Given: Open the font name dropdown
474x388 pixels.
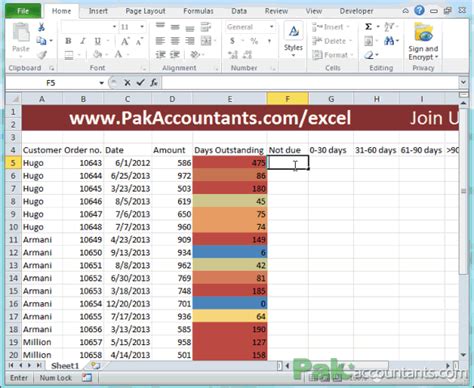Looking at the screenshot, I should pyautogui.click(x=114, y=27).
